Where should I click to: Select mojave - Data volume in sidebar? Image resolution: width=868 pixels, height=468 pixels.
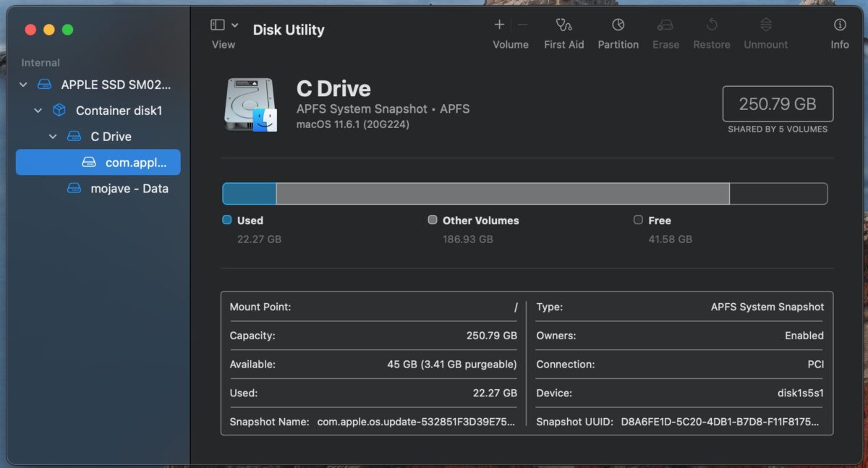tap(129, 189)
